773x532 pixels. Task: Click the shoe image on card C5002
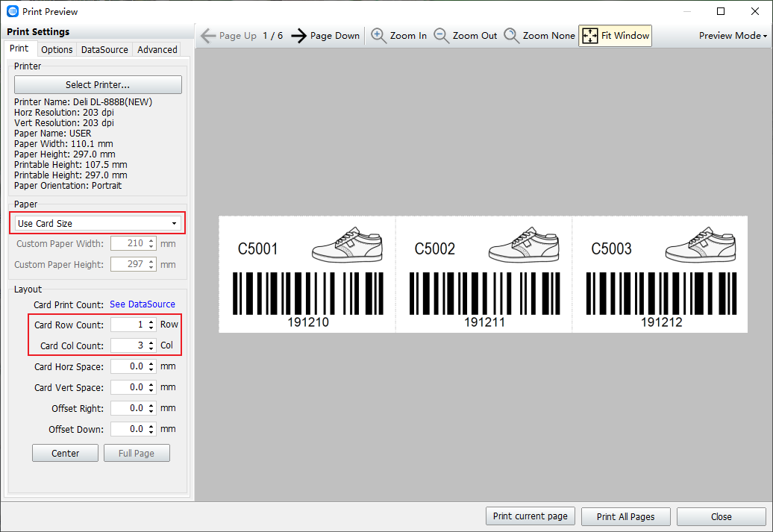(524, 245)
